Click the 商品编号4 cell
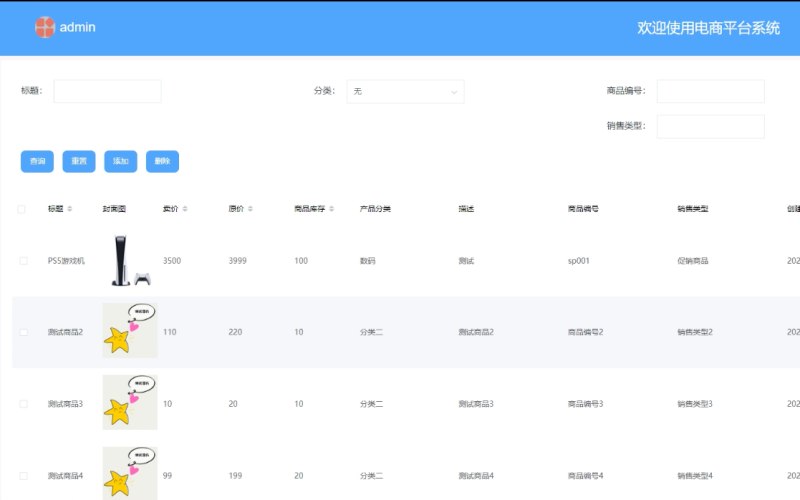Image resolution: width=800 pixels, height=500 pixels. pos(586,476)
